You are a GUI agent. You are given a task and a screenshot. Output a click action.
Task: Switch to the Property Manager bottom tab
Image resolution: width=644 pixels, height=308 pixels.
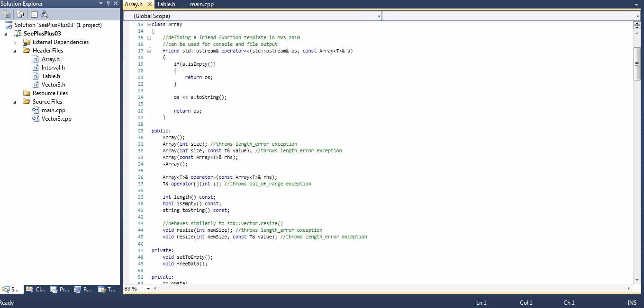point(60,290)
